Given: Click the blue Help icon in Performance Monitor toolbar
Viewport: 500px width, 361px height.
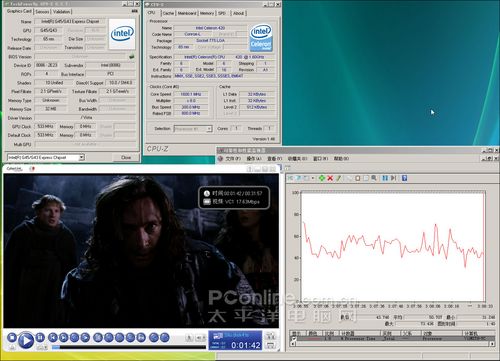Looking at the screenshot, I should click(404, 178).
